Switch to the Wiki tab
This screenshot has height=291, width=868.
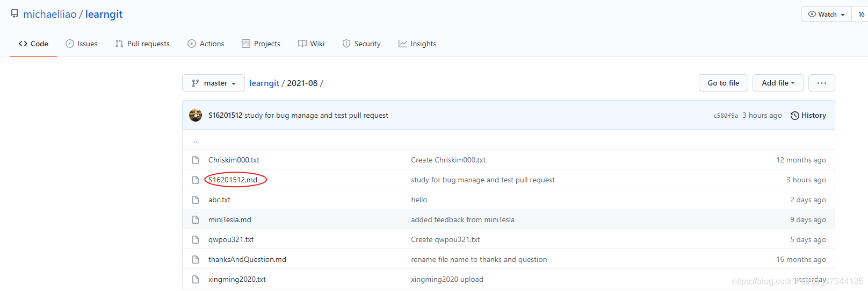point(311,44)
